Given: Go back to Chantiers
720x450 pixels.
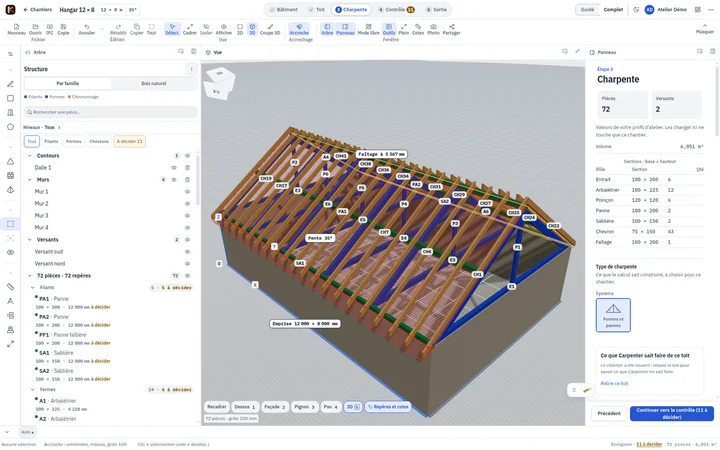Looking at the screenshot, I should pyautogui.click(x=37, y=10).
